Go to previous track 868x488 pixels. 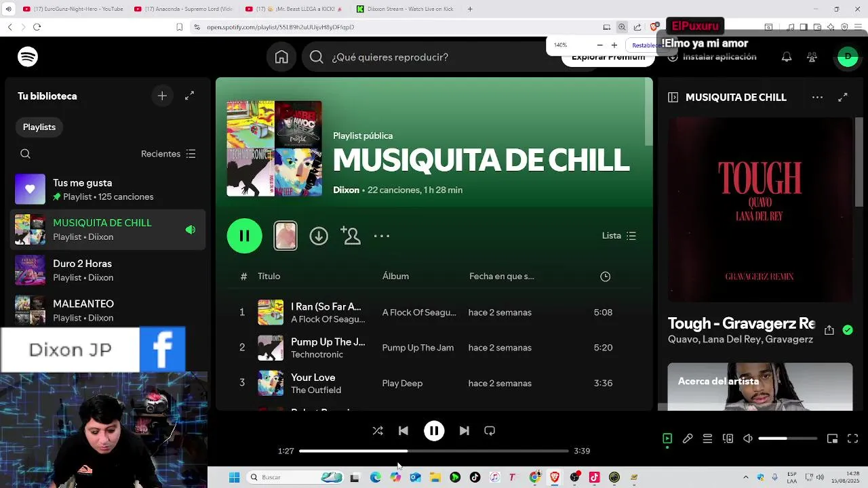[403, 431]
